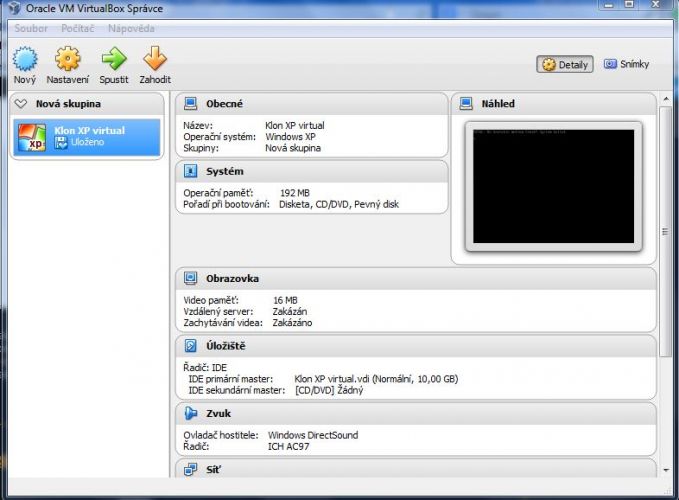Select the Klon XP virtual machine entry
Image resolution: width=679 pixels, height=500 pixels.
tap(87, 137)
